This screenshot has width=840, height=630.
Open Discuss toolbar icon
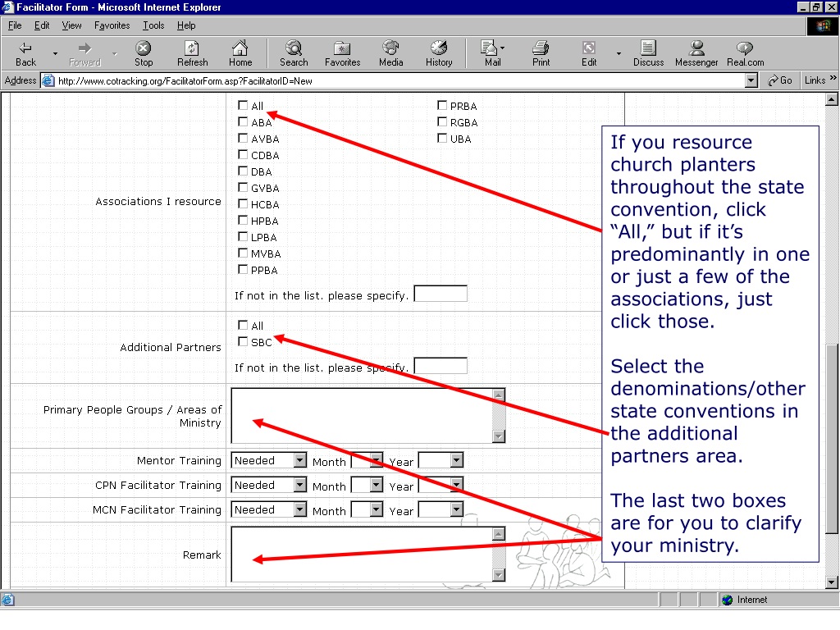[x=648, y=53]
